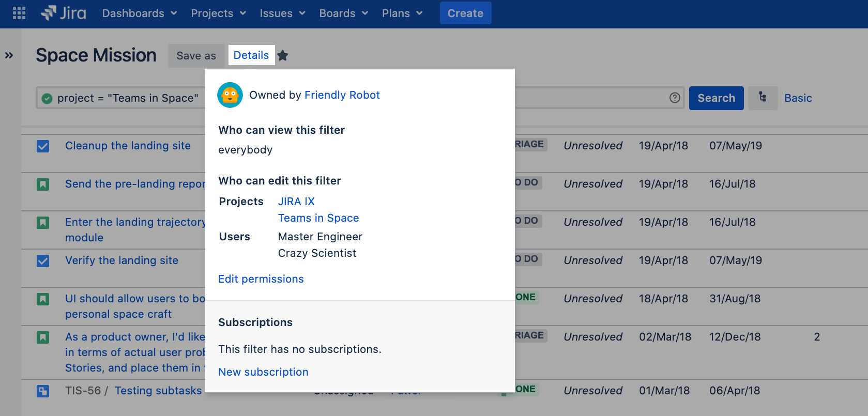868x416 pixels.
Task: Click the Edit permissions link
Action: (x=261, y=279)
